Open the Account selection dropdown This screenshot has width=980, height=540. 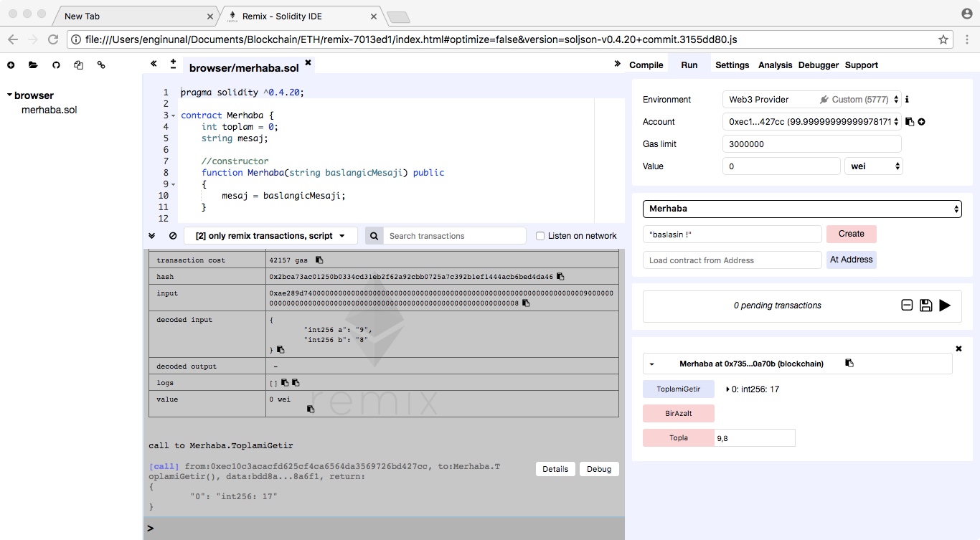811,122
